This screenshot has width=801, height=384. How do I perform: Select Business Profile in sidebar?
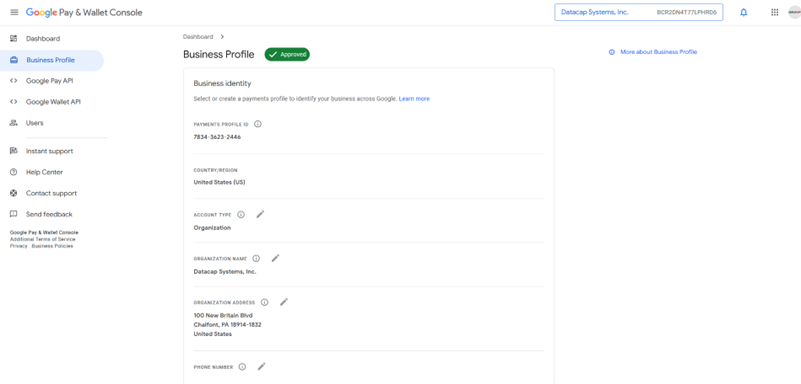pos(52,60)
